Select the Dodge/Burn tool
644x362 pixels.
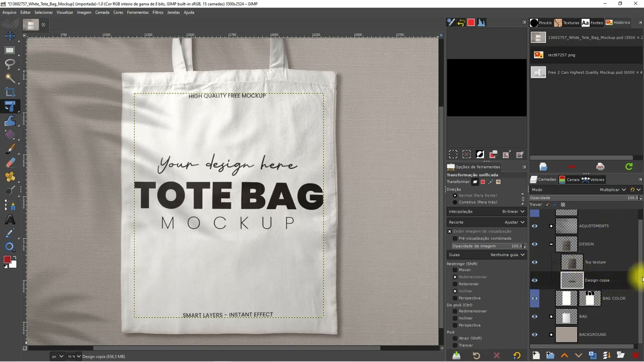pos(10,191)
